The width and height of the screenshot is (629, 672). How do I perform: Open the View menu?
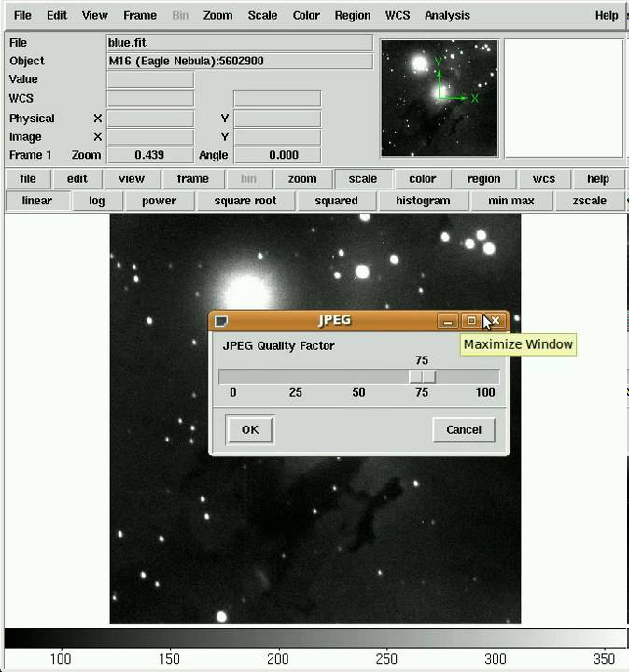pos(94,16)
